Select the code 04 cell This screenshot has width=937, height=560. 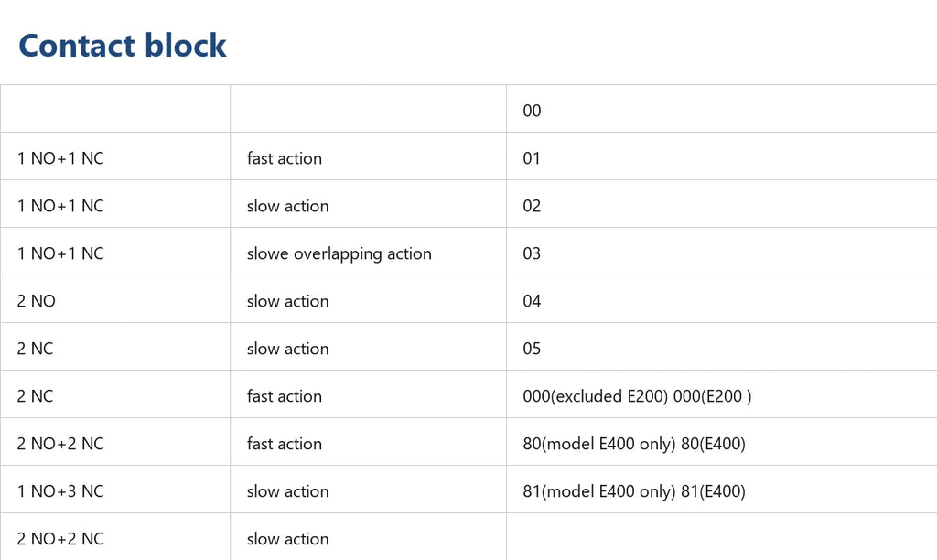(721, 299)
